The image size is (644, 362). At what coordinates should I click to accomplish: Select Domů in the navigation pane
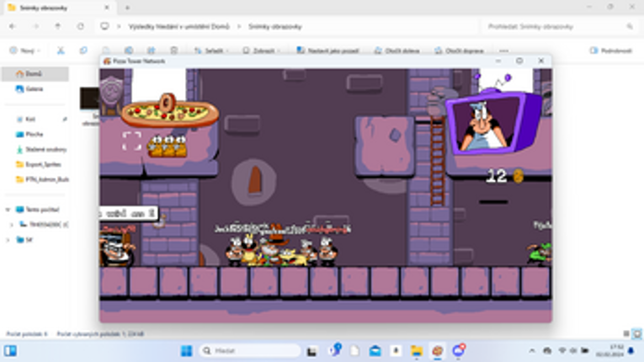click(x=35, y=74)
